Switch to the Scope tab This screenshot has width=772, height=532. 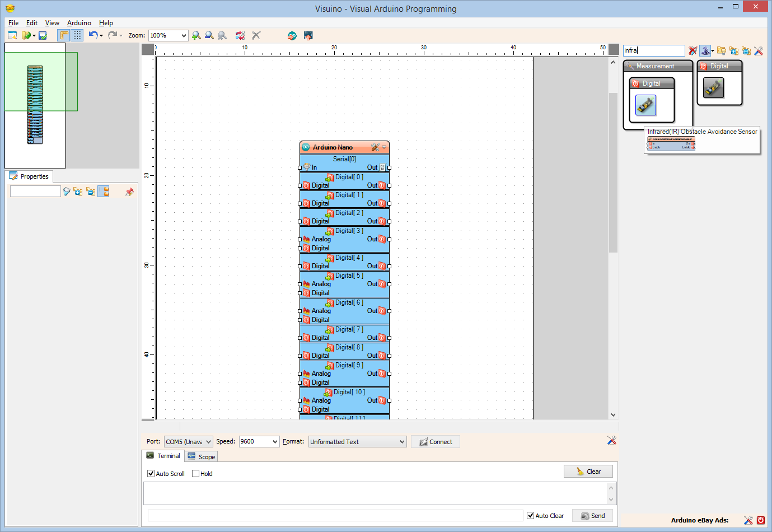click(x=201, y=456)
